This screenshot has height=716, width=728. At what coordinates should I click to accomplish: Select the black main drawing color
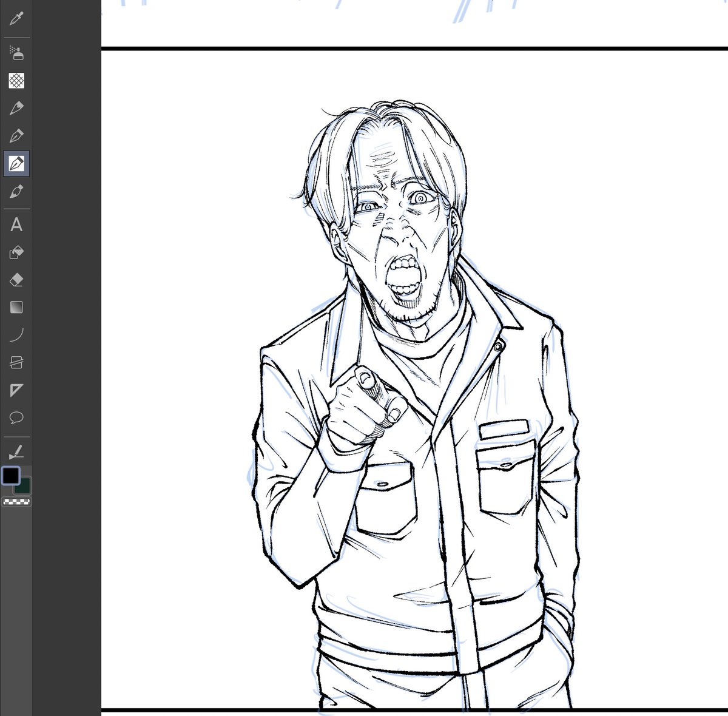11,475
